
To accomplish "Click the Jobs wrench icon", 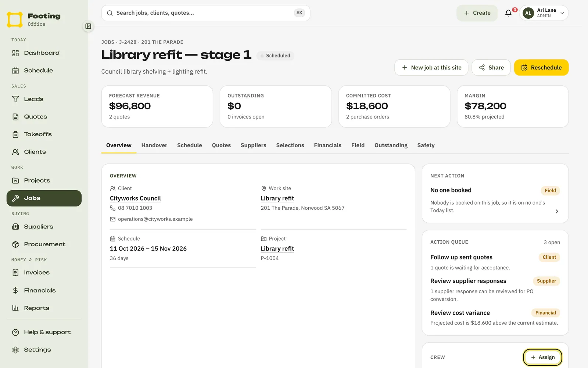I will 15,198.
